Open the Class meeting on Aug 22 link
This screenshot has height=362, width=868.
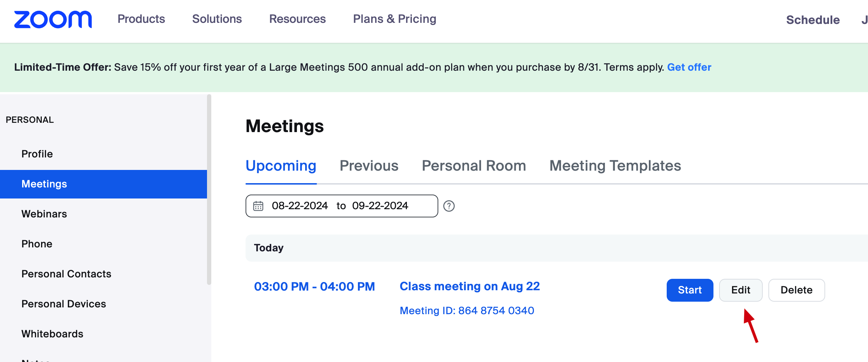coord(470,286)
